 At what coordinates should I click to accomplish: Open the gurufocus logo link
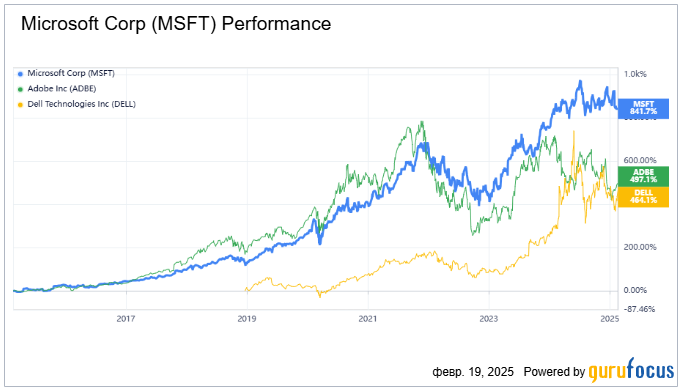[631, 371]
